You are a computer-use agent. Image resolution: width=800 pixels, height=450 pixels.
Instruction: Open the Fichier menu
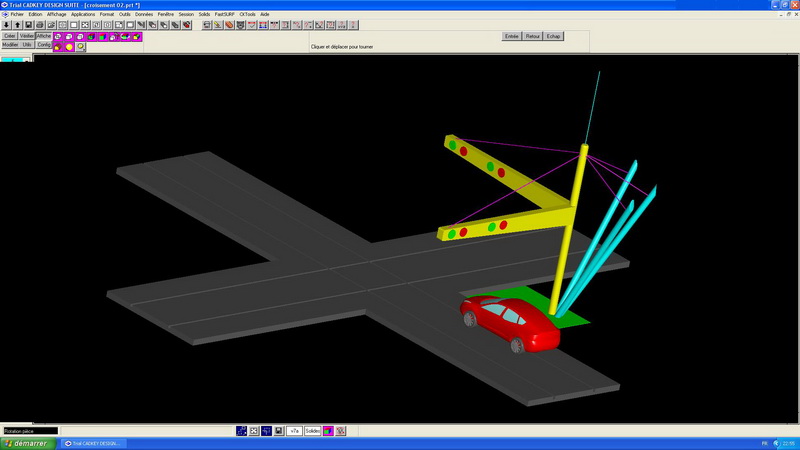[x=17, y=14]
